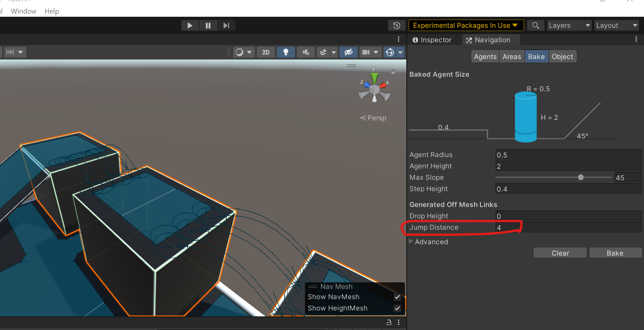The height and width of the screenshot is (330, 644).
Task: Select the Bake tab in Navigation
Action: pos(536,57)
